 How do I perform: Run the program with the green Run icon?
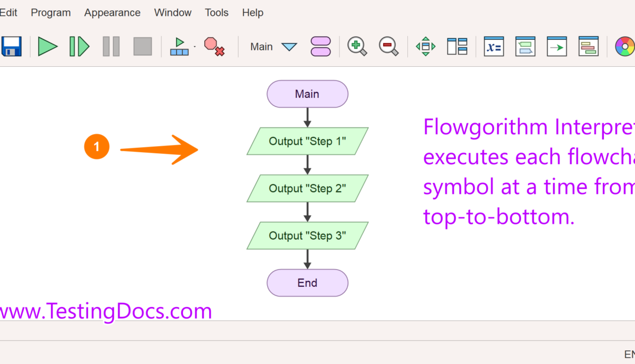click(x=48, y=47)
